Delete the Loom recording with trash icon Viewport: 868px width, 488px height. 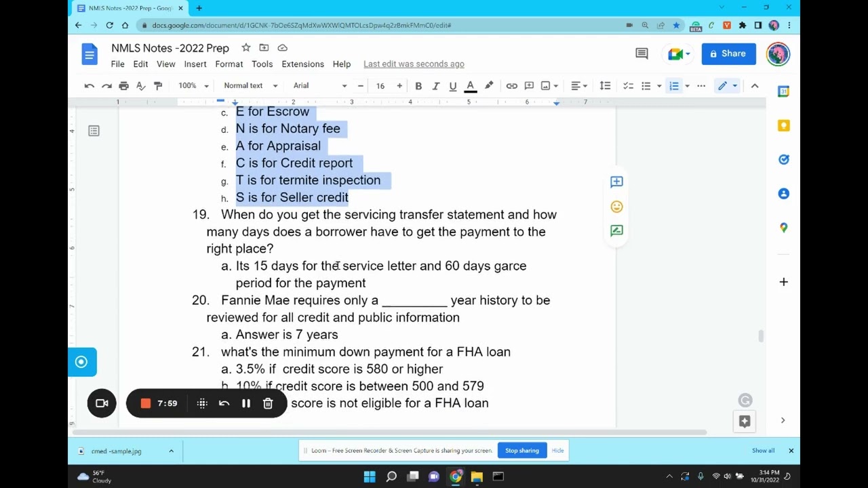(x=268, y=403)
